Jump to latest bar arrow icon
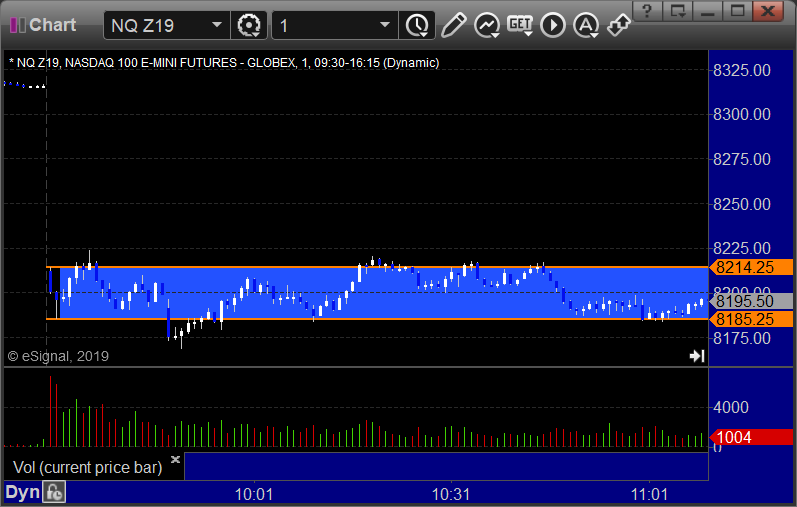This screenshot has width=797, height=507. click(697, 356)
